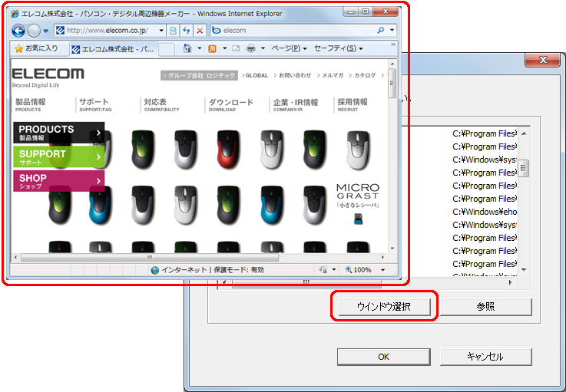Click the Read mail envelope icon
Image resolution: width=566 pixels, height=392 pixels.
(236, 48)
